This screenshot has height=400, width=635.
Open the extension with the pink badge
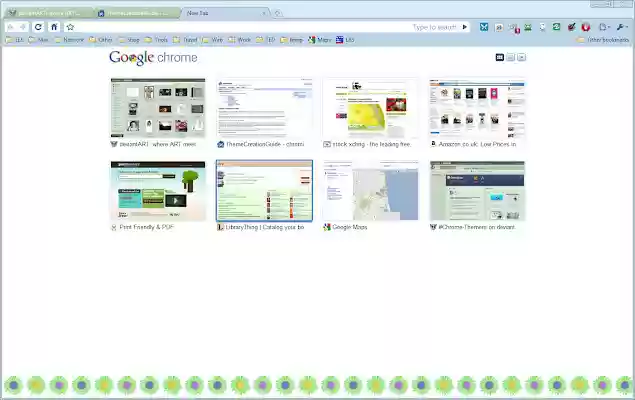(x=514, y=28)
